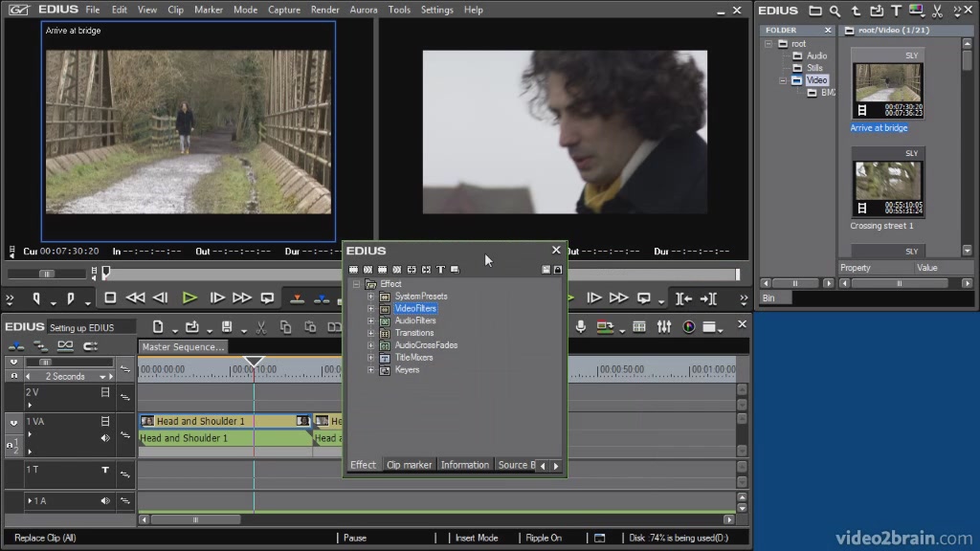Click the Add Clip icon in bin toolbar
Screen dimensions: 980x551
click(x=877, y=11)
